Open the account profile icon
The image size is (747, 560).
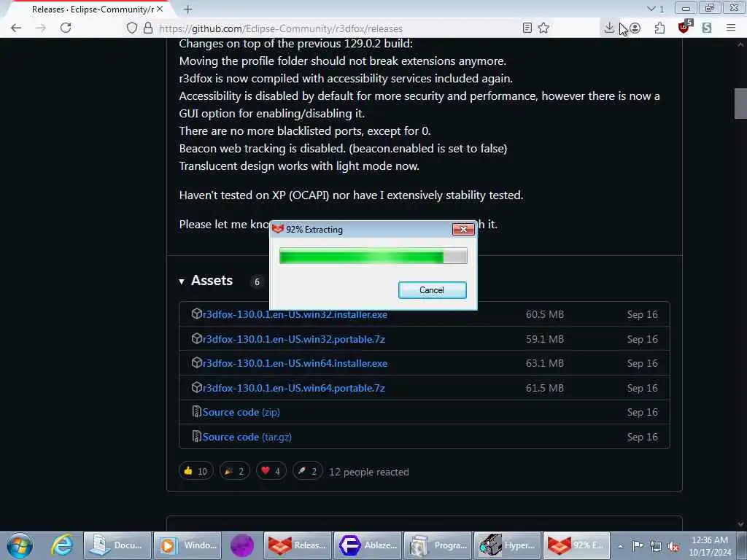635,28
